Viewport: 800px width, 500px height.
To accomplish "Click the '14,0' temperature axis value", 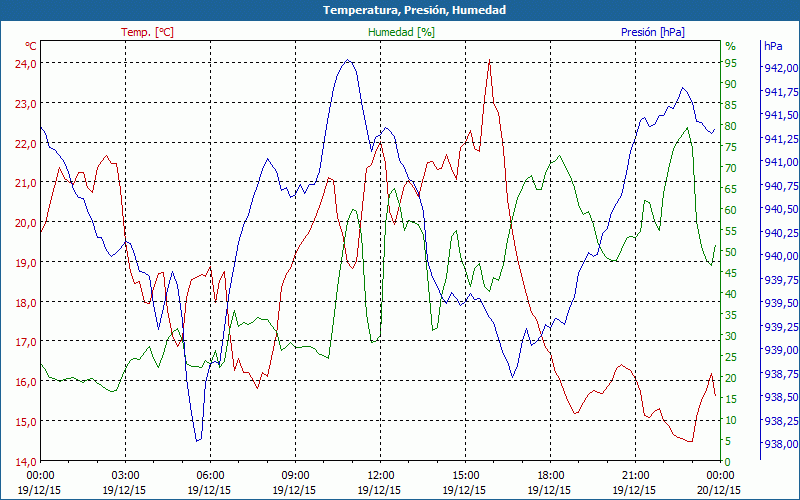I will pos(26,462).
